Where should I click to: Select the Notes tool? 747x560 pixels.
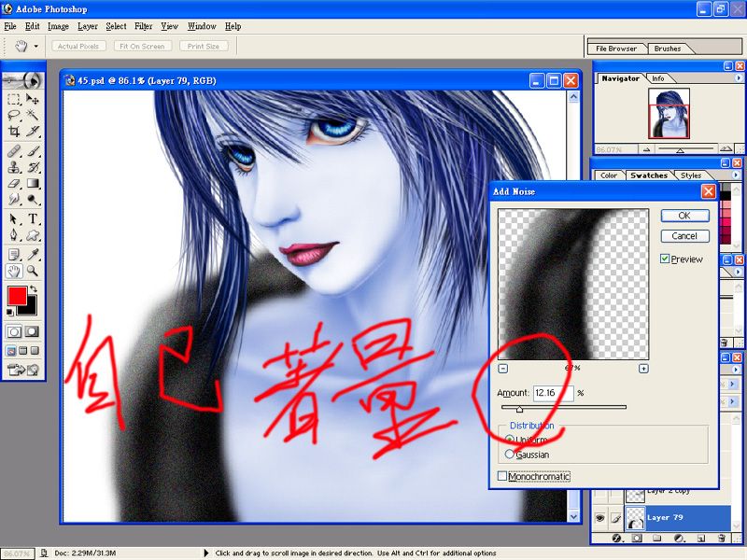coord(14,255)
